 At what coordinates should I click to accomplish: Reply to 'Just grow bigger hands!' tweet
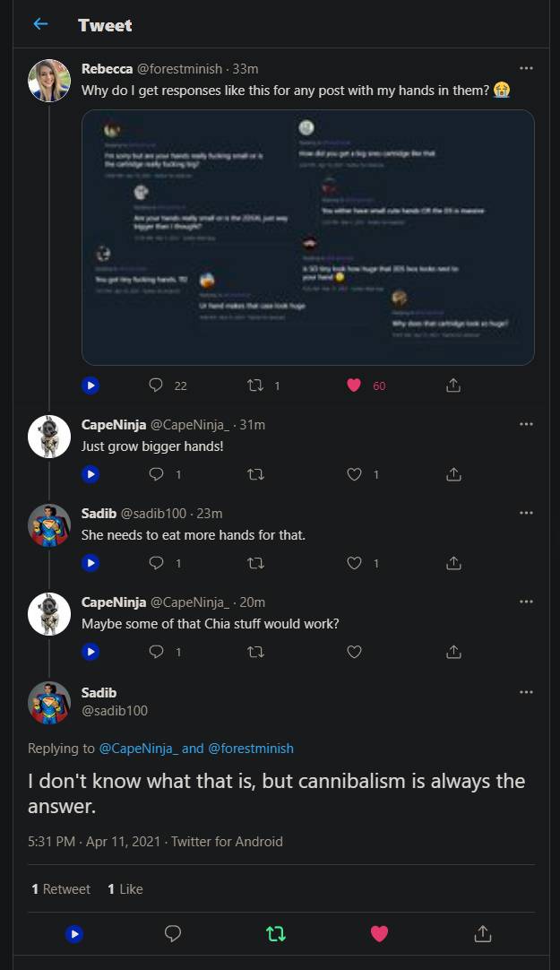tap(156, 474)
